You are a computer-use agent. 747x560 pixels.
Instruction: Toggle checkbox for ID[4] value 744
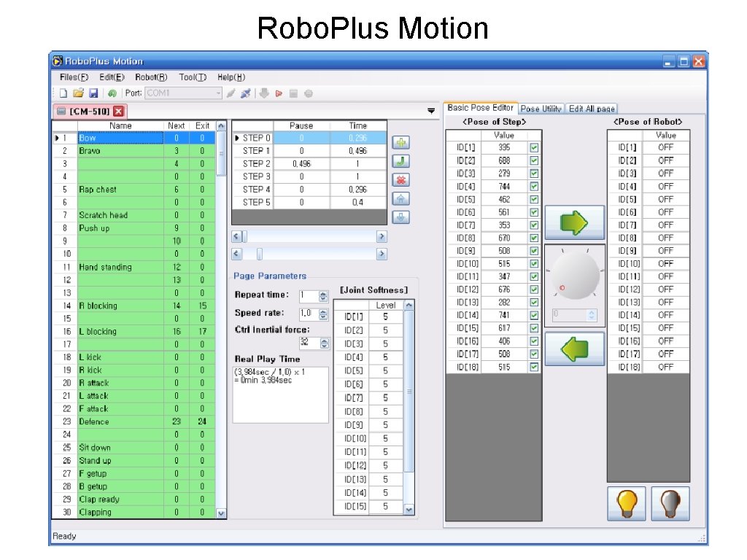click(x=534, y=186)
